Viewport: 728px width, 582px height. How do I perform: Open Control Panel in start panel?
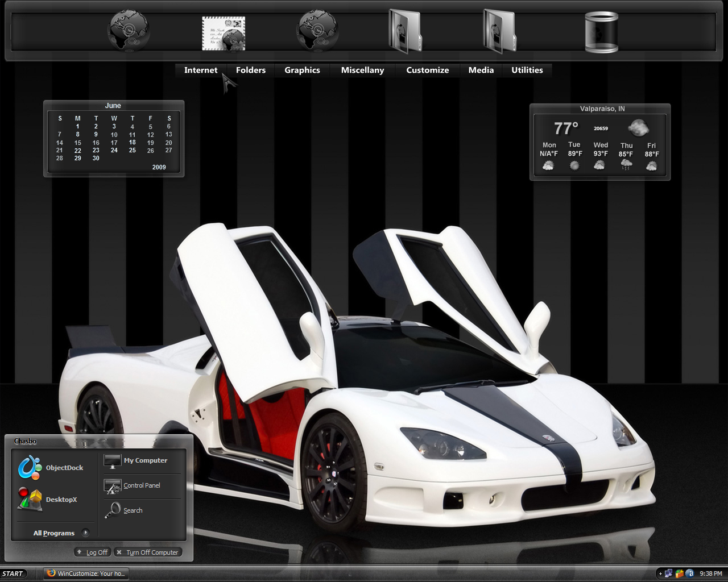point(132,485)
